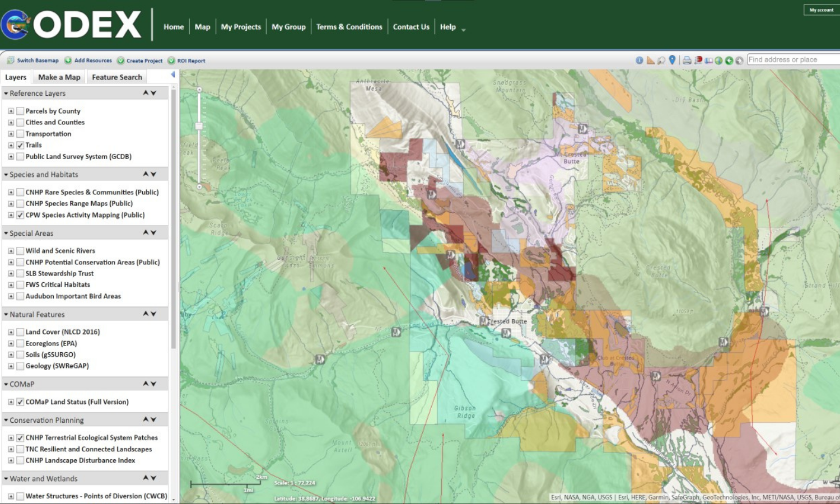Open the map information tool
The height and width of the screenshot is (504, 840).
(x=640, y=59)
